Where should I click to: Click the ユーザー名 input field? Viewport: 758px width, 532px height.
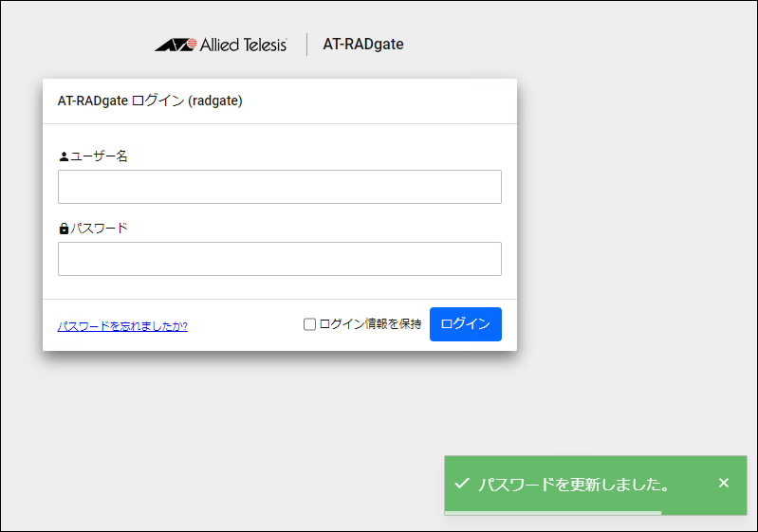pos(280,187)
